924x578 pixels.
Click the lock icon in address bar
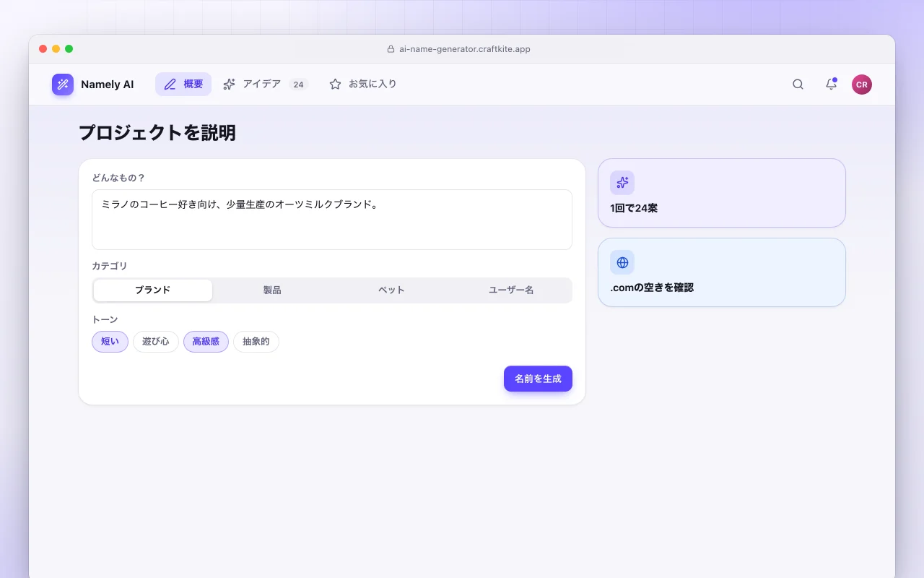391,49
